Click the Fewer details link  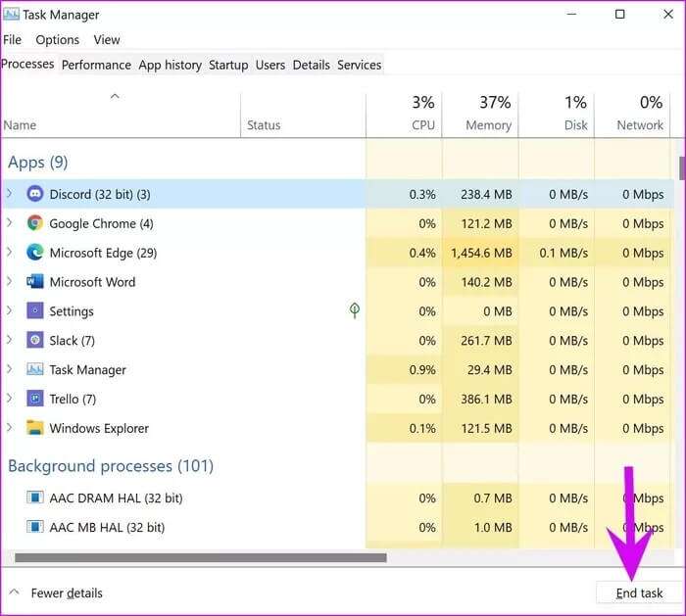click(x=67, y=592)
